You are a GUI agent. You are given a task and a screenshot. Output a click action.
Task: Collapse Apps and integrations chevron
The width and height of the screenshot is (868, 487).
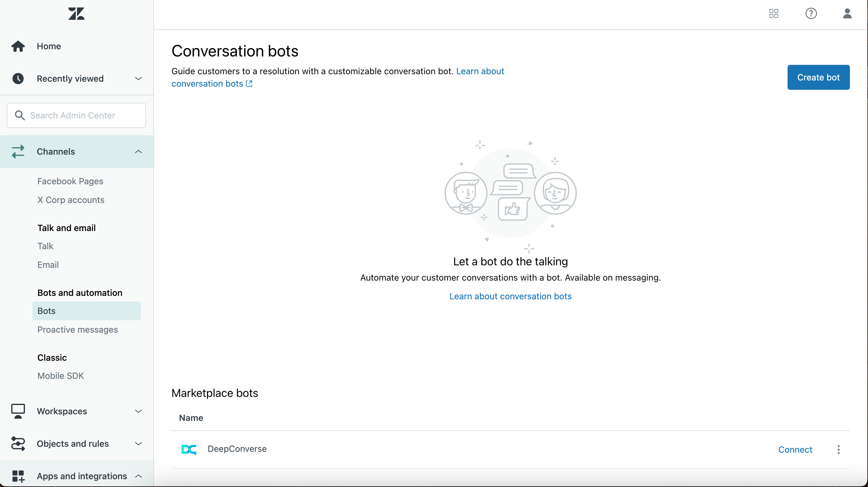coord(138,476)
